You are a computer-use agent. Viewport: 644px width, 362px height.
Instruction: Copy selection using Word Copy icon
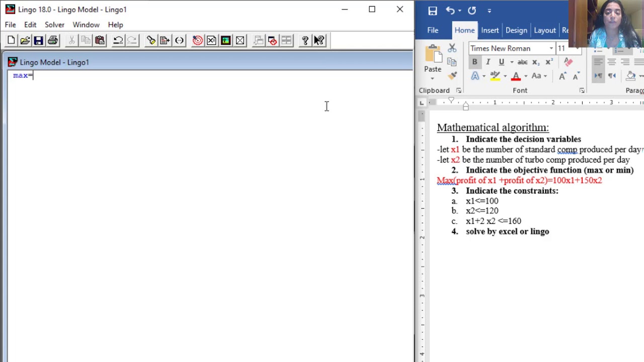pos(452,62)
